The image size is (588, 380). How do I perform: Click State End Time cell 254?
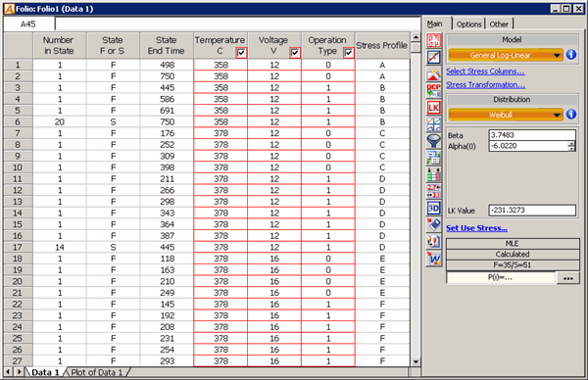coord(167,350)
